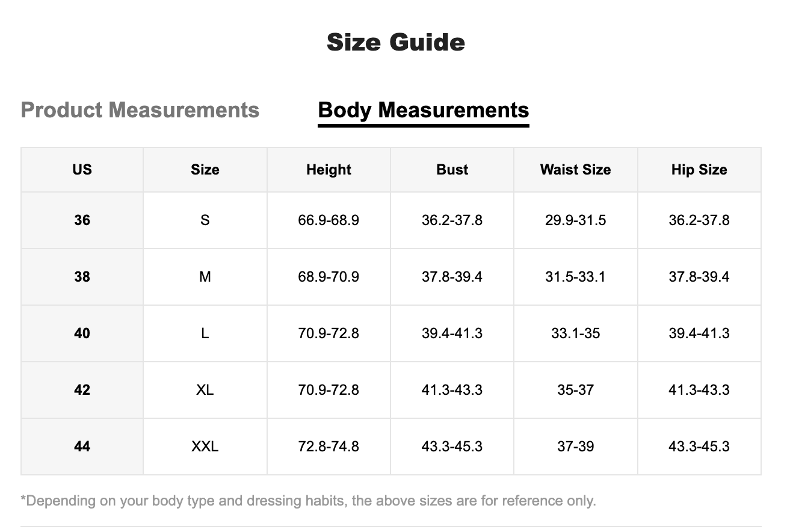
Task: Click the Height column header
Action: (329, 170)
